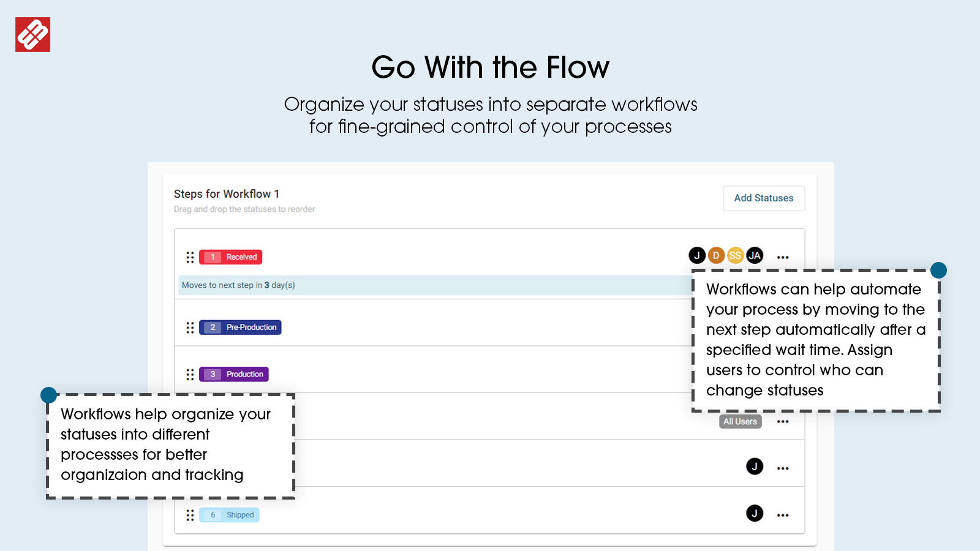Viewport: 980px width, 551px height.
Task: Click the yellow SS user avatar
Action: point(735,255)
